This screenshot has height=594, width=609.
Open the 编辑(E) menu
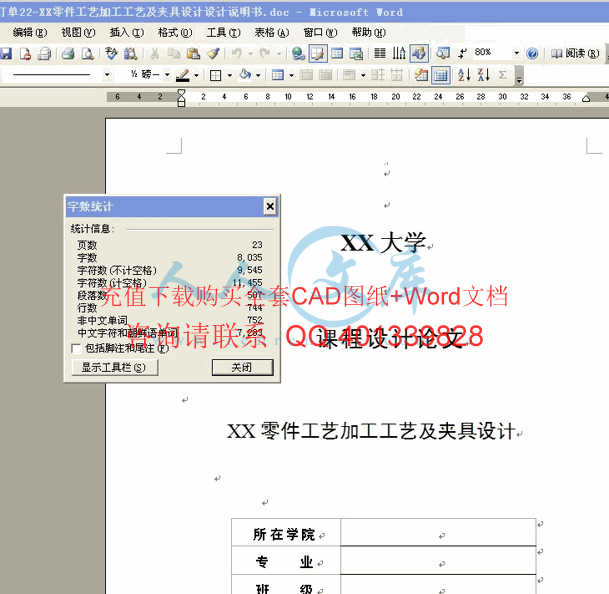(30, 33)
